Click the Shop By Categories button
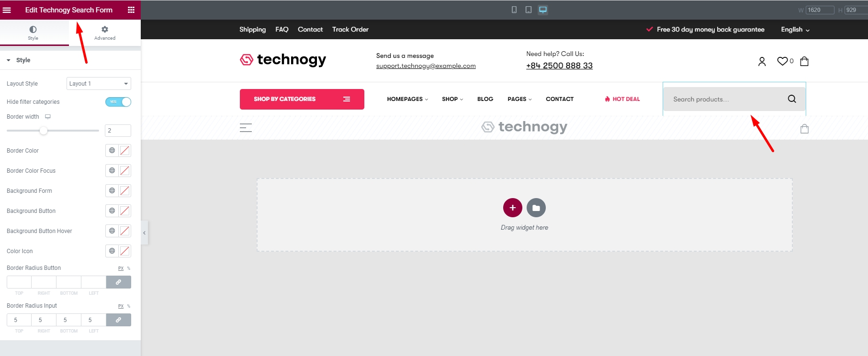Screen dimensions: 868x356 pyautogui.click(x=302, y=99)
